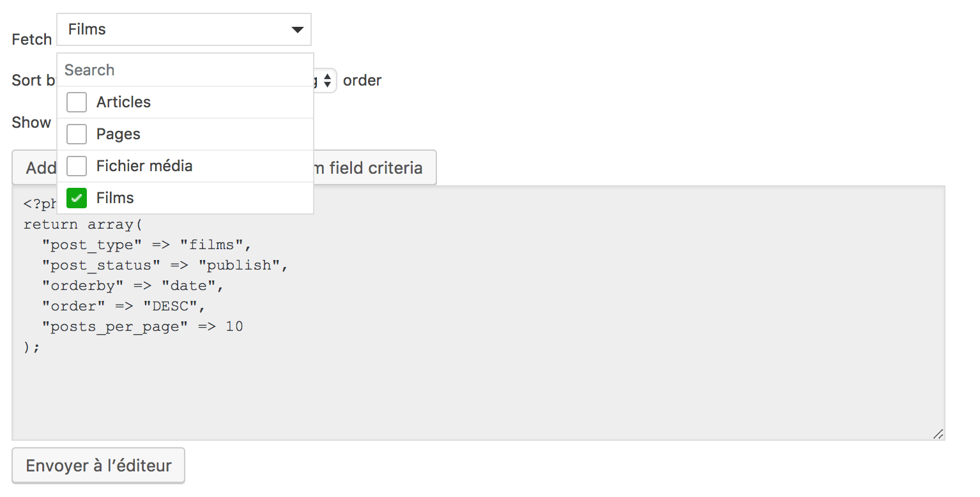Tick the Fichier média checkbox
980x497 pixels.
point(77,166)
